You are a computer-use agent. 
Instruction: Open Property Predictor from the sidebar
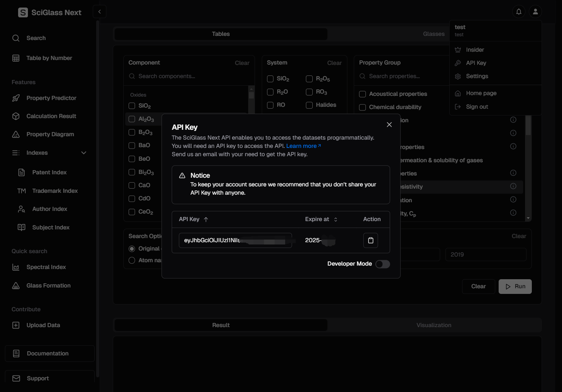(51, 98)
